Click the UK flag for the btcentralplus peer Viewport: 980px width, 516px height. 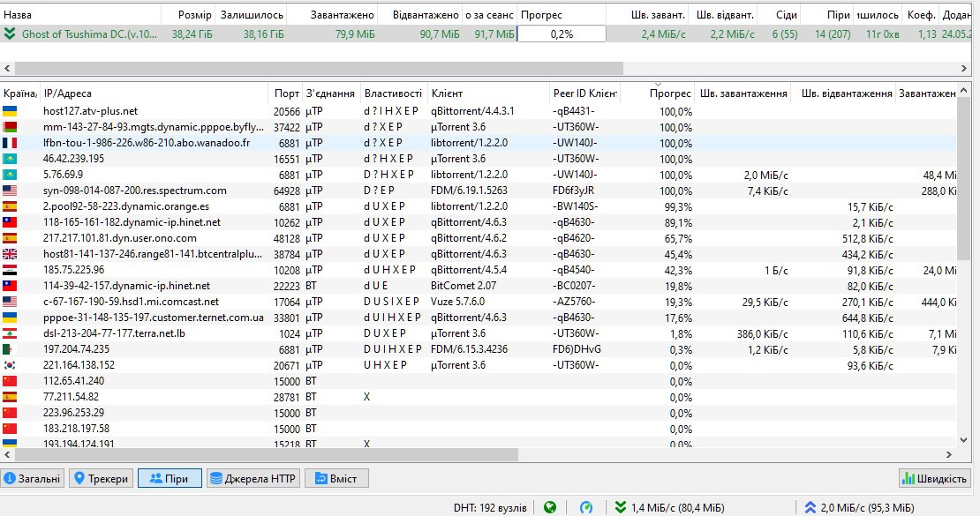pos(10,254)
